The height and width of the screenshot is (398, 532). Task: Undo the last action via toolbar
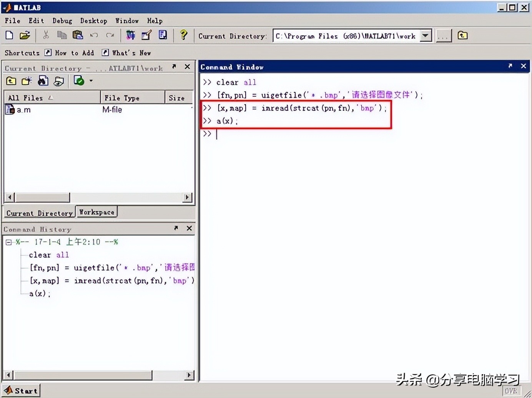coord(94,35)
